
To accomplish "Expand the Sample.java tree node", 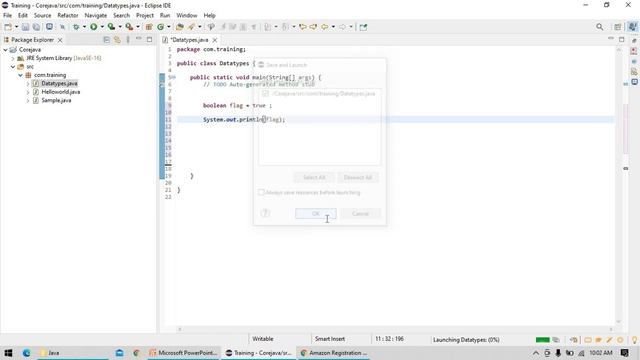I will [28, 100].
